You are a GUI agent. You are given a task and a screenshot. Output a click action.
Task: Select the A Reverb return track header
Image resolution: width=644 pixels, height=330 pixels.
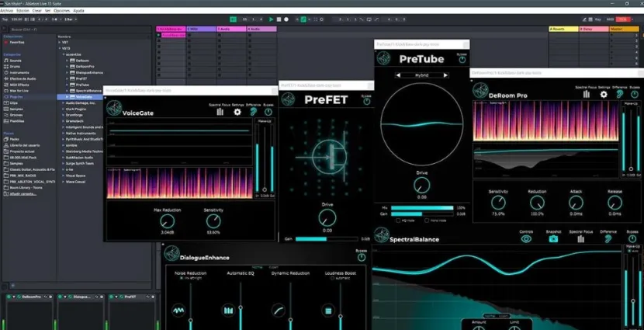click(x=563, y=30)
